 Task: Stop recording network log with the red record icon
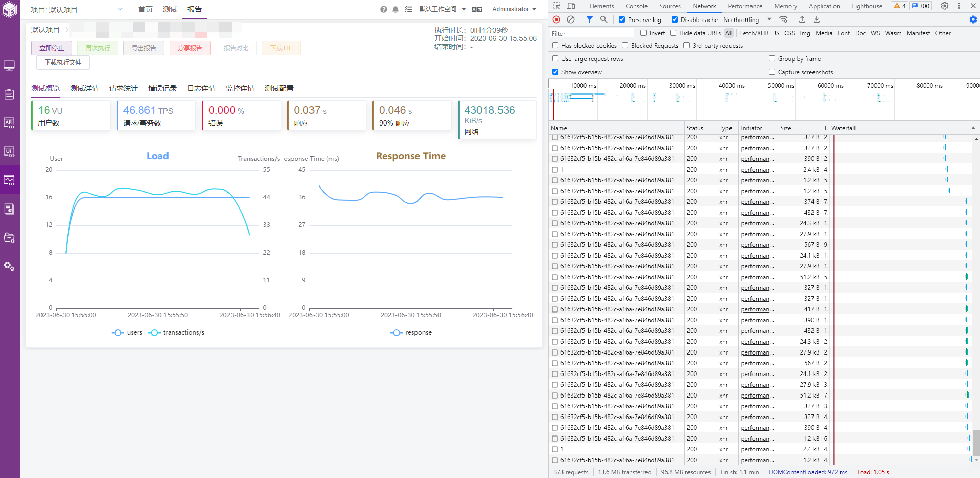[556, 19]
